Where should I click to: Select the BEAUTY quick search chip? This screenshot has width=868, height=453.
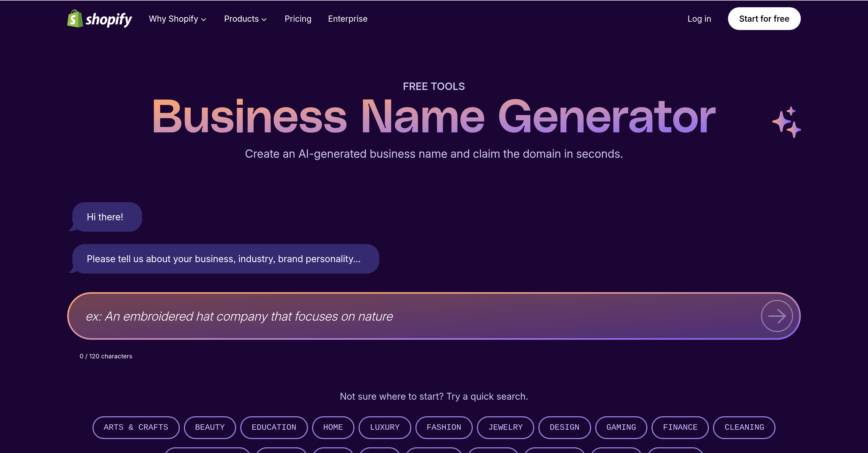(x=210, y=427)
